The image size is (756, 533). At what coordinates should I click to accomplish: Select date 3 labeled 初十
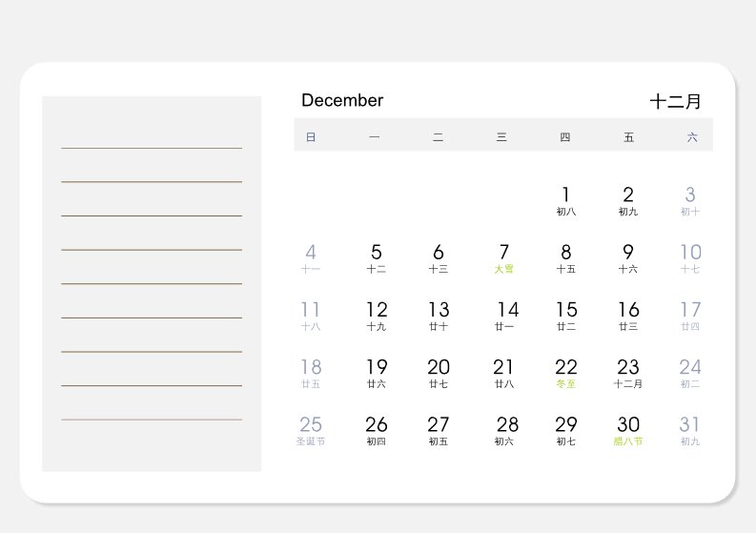pos(690,201)
